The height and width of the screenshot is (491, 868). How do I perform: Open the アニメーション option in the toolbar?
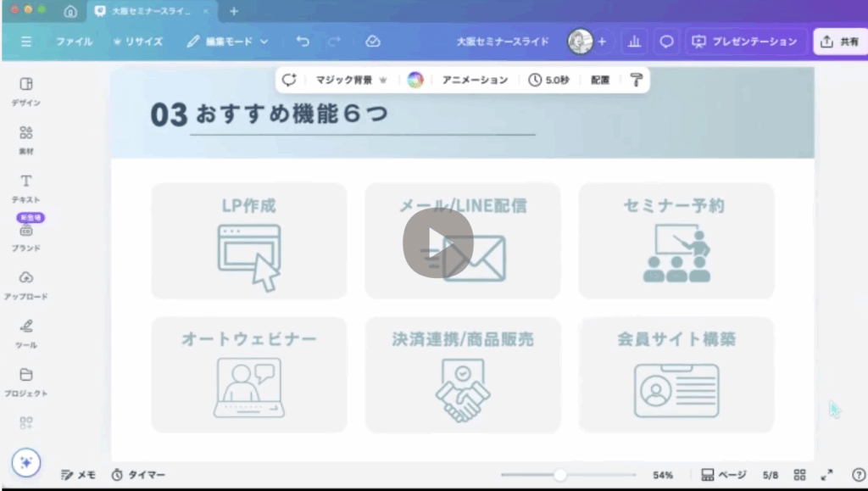pyautogui.click(x=475, y=80)
